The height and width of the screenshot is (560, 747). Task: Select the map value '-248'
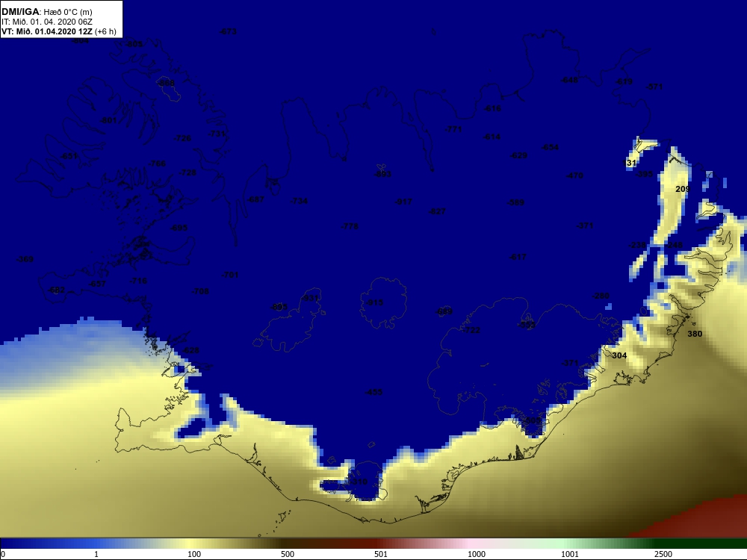(675, 245)
